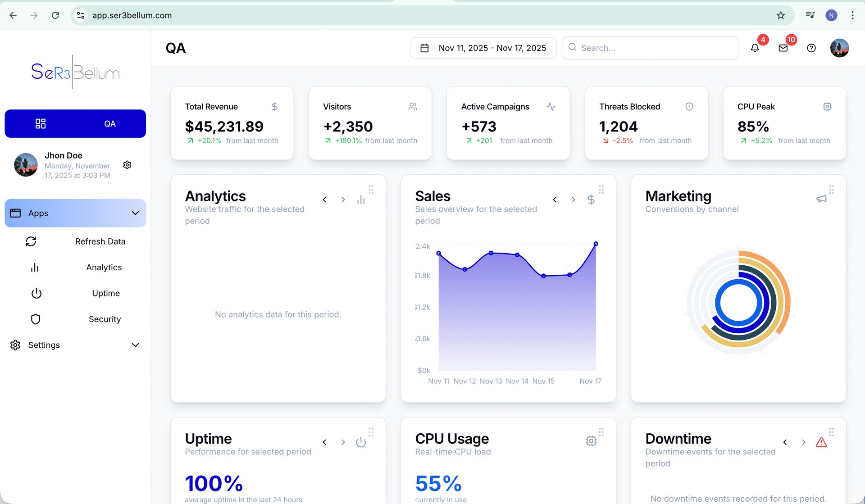Open the mail inbox icon
Screen dimensions: 865x504
[783, 48]
